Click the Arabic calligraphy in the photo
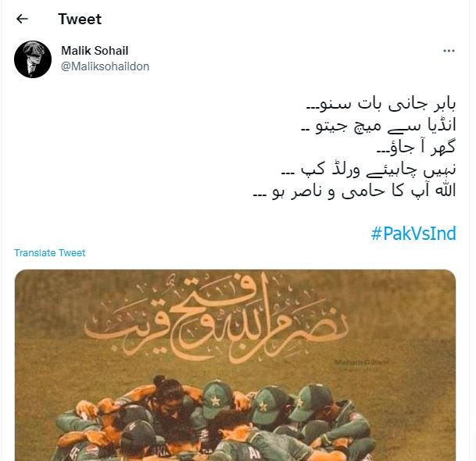Image resolution: width=476 pixels, height=461 pixels. 217,320
